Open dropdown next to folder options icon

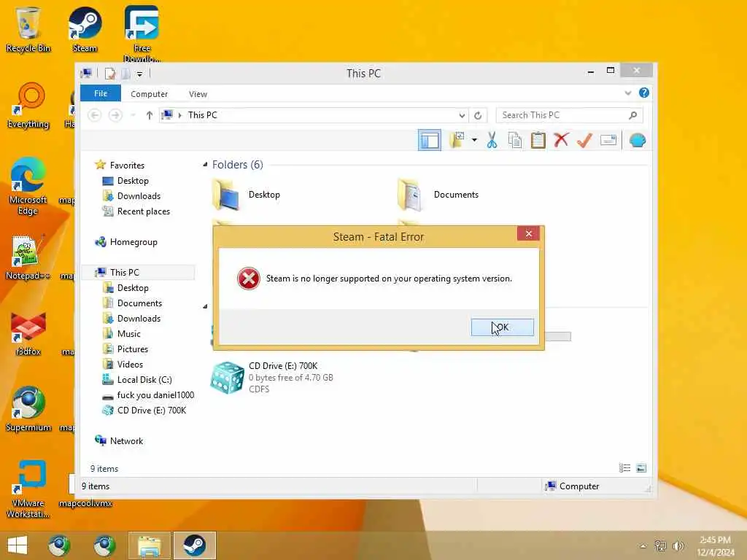[x=474, y=140]
